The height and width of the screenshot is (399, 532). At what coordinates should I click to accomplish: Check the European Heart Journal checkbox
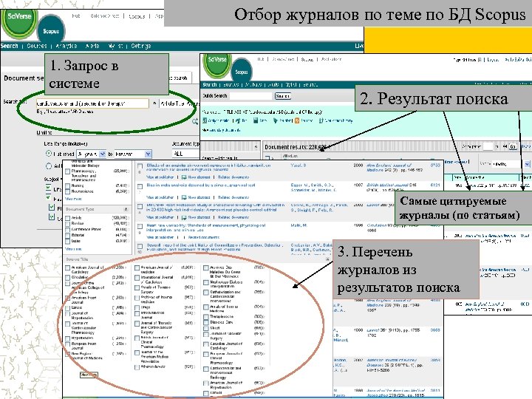(x=67, y=344)
